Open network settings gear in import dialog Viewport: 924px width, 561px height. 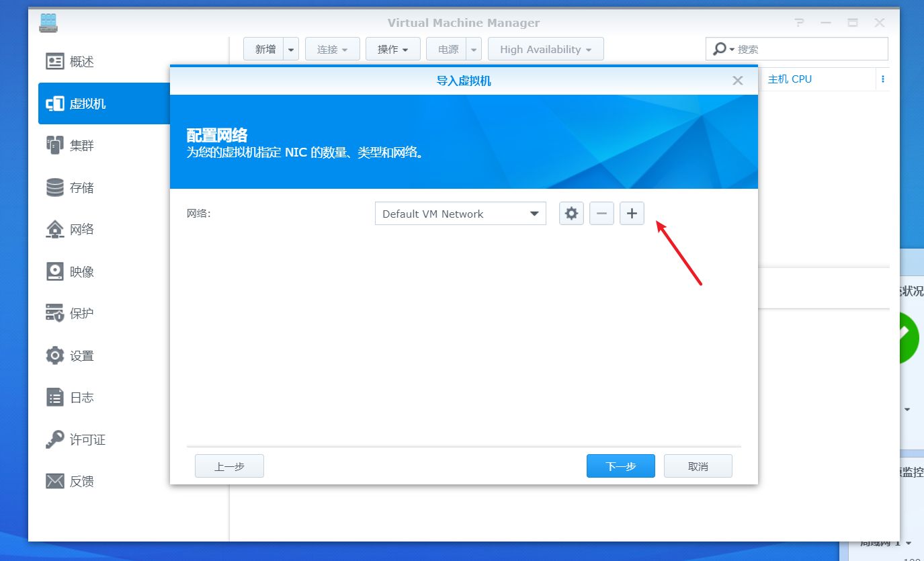coord(571,214)
